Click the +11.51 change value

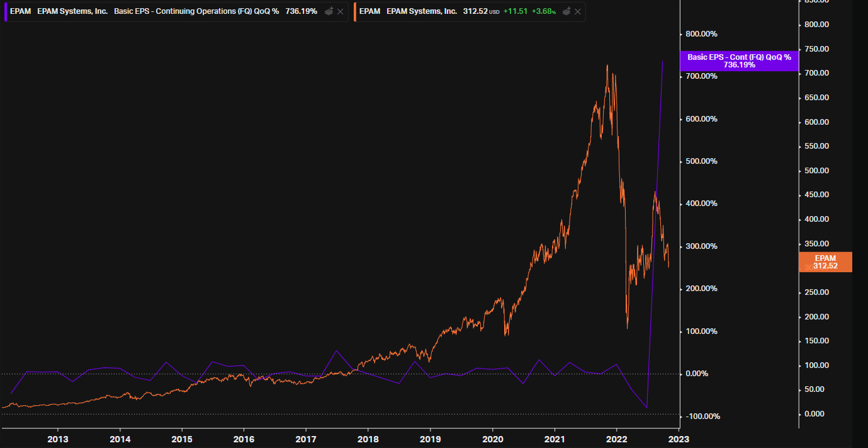(x=515, y=11)
